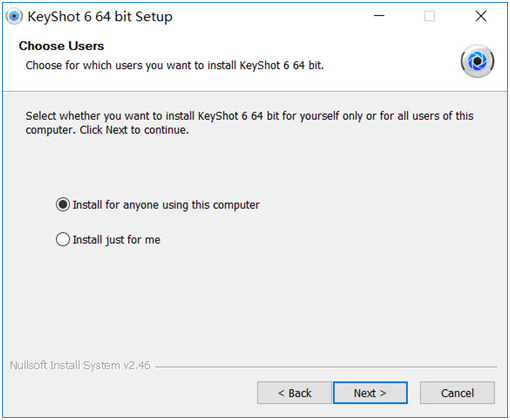
Task: Click the empty gray area below the radio buttons
Action: point(255,300)
